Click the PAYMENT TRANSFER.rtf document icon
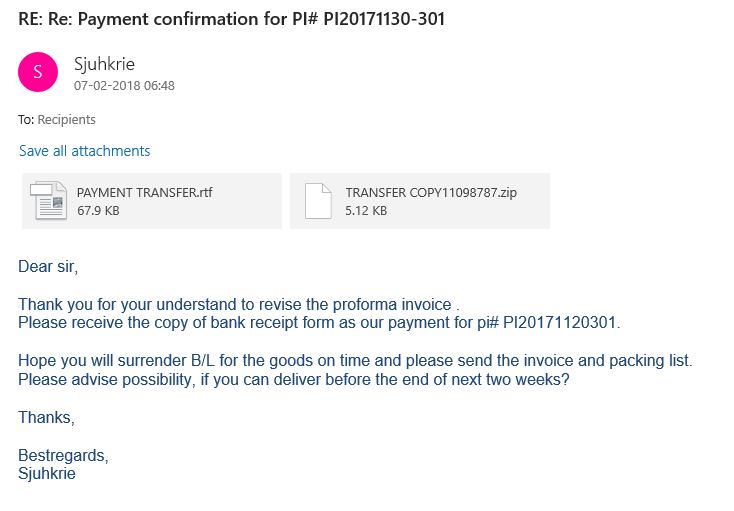This screenshot has width=734, height=511. pos(48,201)
